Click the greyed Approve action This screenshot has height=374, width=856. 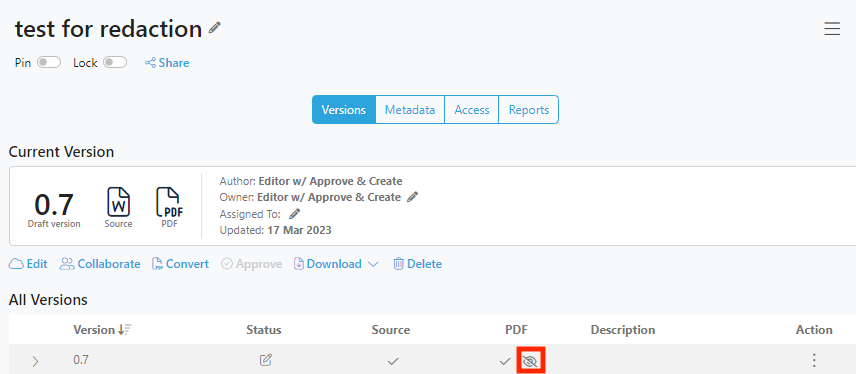(x=252, y=264)
